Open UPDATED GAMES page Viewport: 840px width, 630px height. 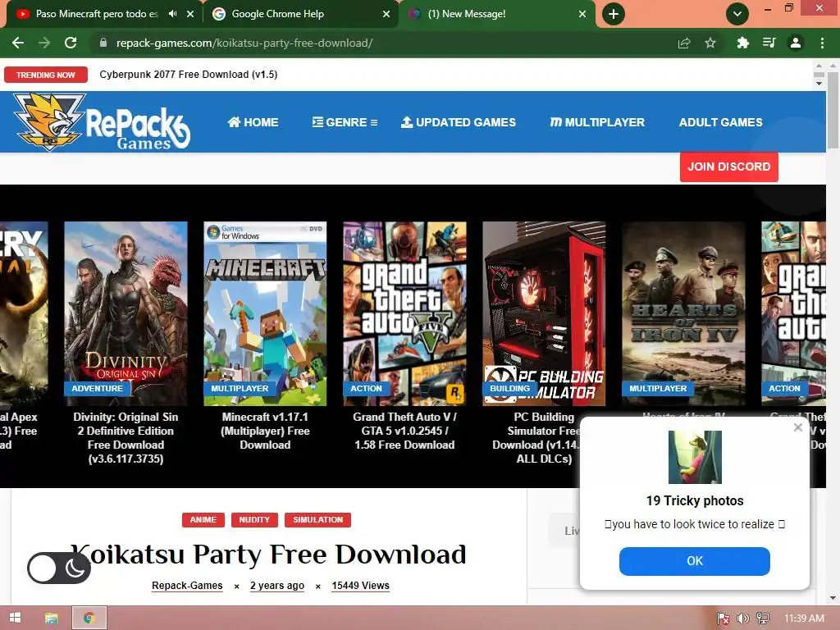[x=459, y=122]
